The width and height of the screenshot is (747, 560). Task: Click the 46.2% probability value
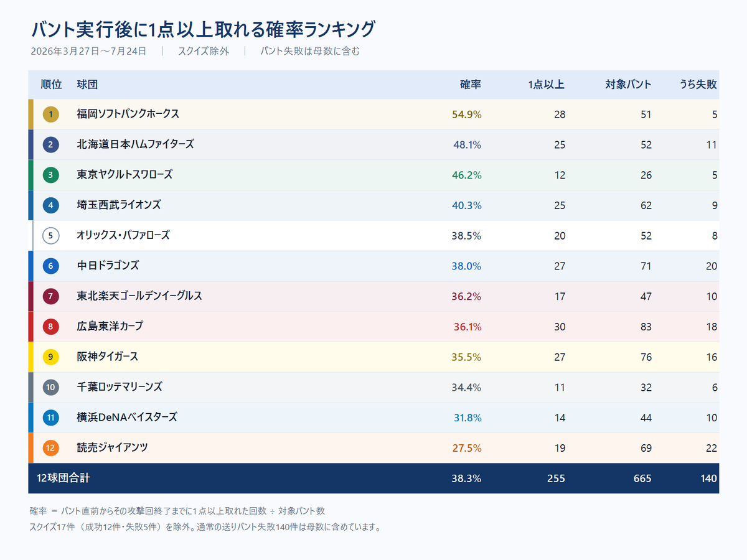(467, 175)
